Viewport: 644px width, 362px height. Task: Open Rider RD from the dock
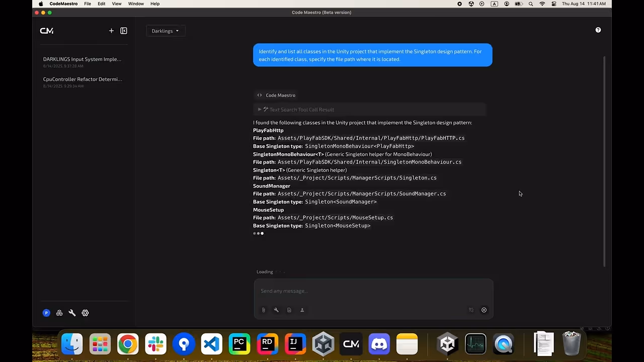tap(268, 344)
